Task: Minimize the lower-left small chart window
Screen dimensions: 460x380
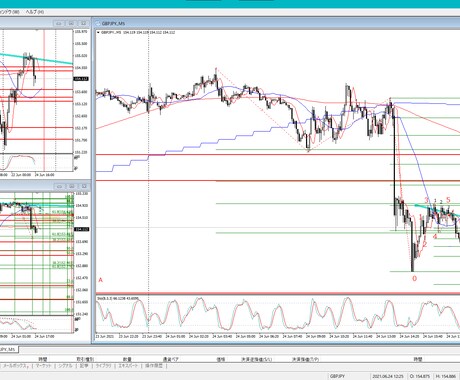Action: 59,186
